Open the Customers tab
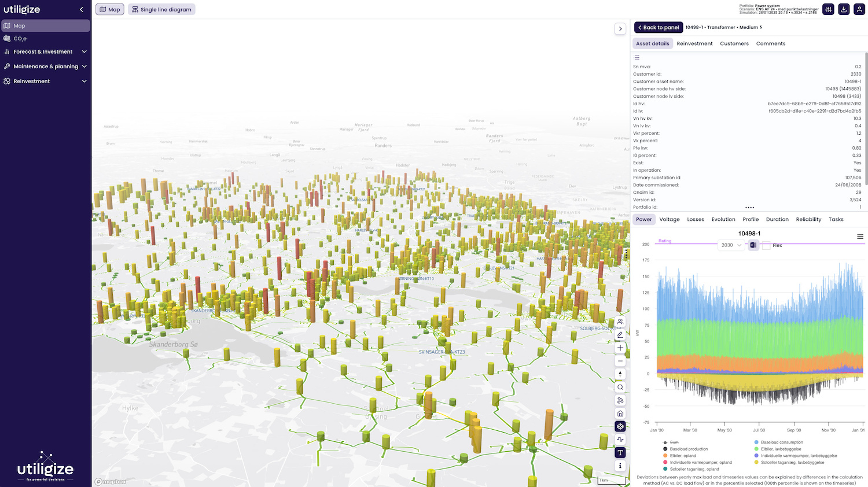This screenshot has width=868, height=487. tap(734, 44)
